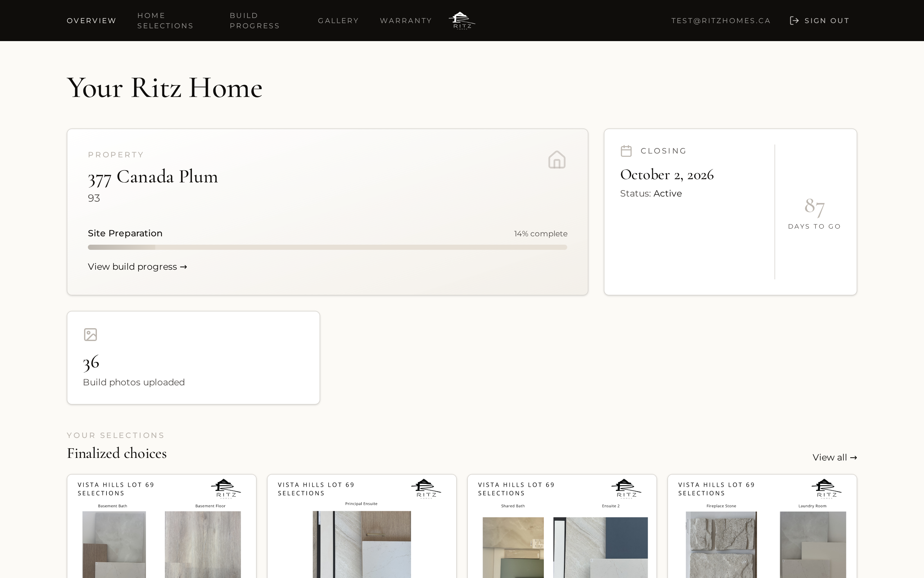Open Shared Bath sample image

(x=513, y=547)
